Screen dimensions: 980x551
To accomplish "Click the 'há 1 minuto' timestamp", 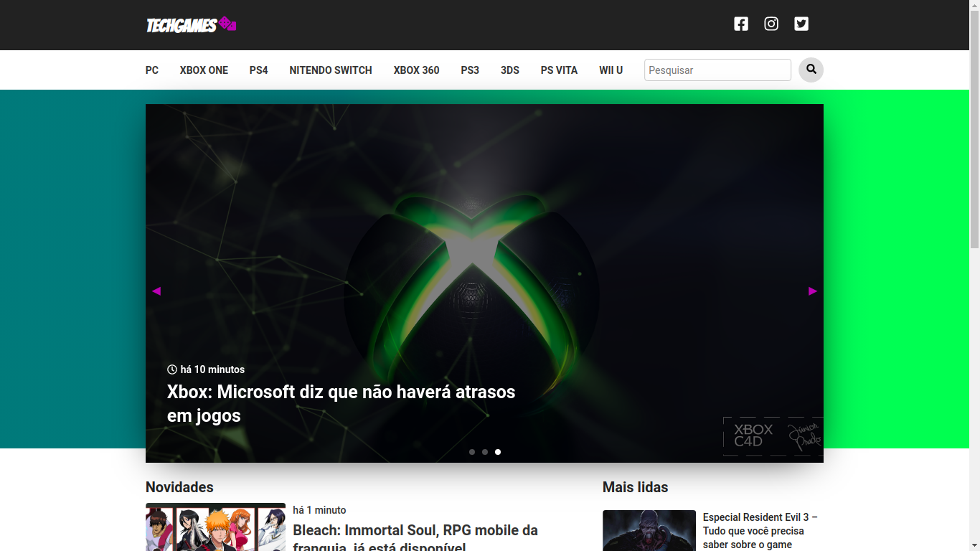I will click(x=319, y=510).
